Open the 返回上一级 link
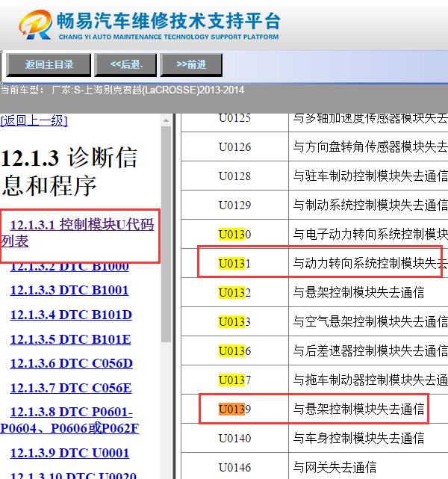Viewport: 448px width, 479px height. [34, 120]
